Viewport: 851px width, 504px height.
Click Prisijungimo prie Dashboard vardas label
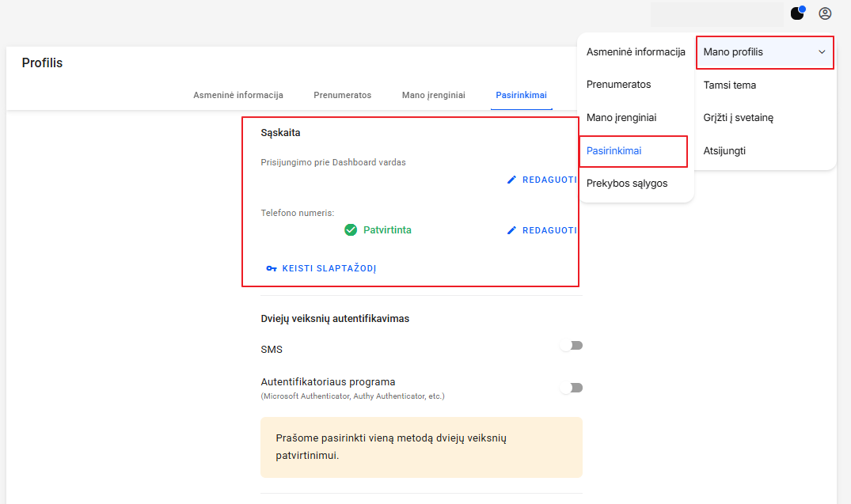333,163
